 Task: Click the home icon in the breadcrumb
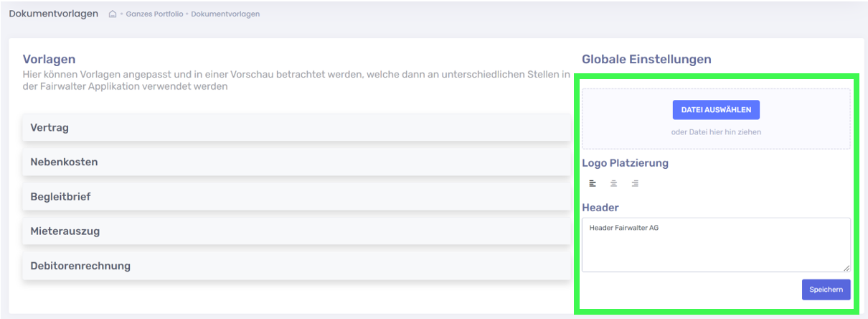[x=113, y=14]
